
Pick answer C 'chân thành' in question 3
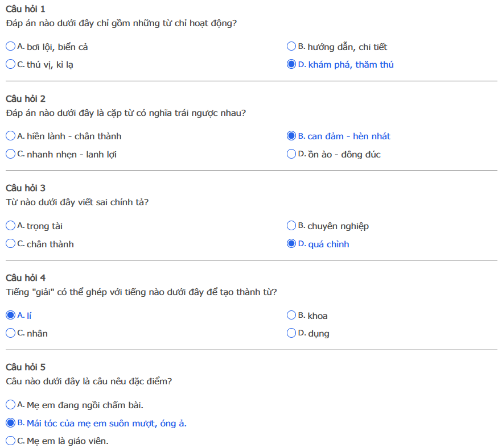pos(11,244)
